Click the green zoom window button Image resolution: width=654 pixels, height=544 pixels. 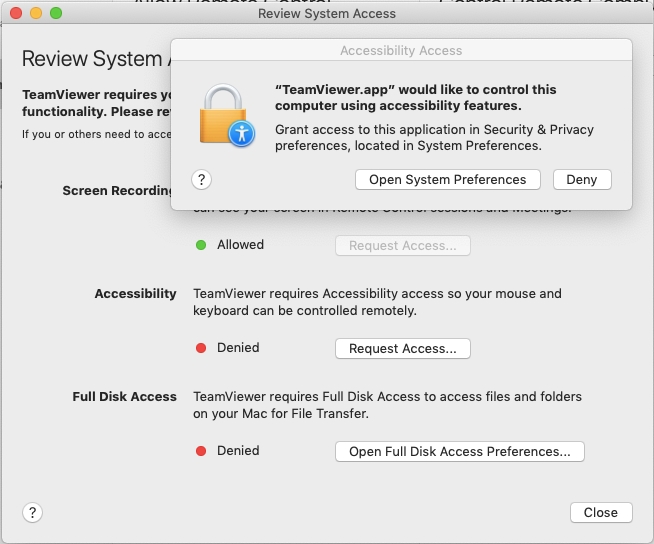pyautogui.click(x=56, y=14)
